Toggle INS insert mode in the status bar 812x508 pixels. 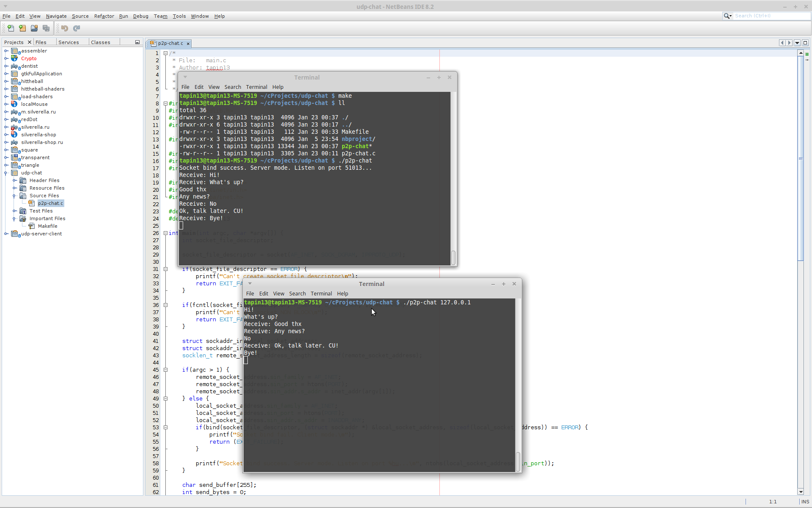click(x=805, y=502)
